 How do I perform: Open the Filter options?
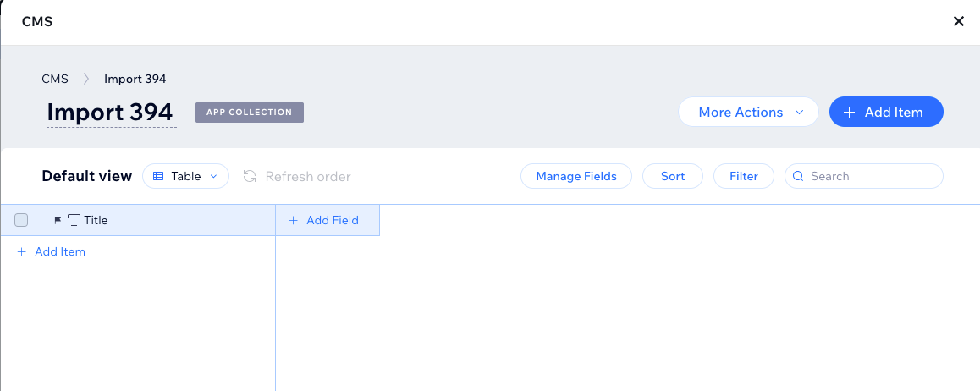click(x=744, y=176)
